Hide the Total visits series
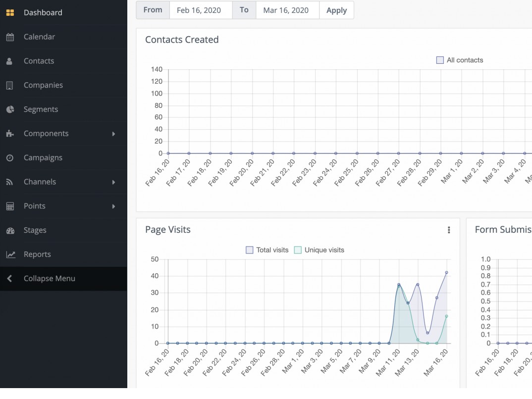 point(250,250)
